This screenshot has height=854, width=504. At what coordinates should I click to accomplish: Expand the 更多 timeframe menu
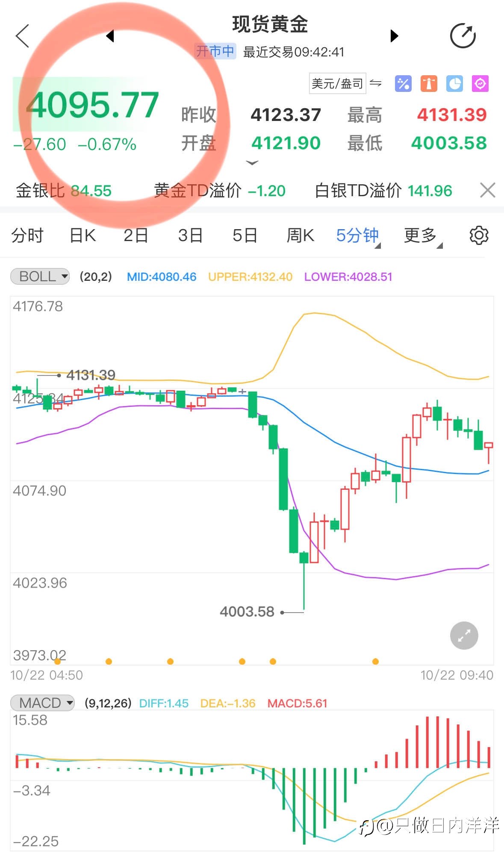point(422,236)
